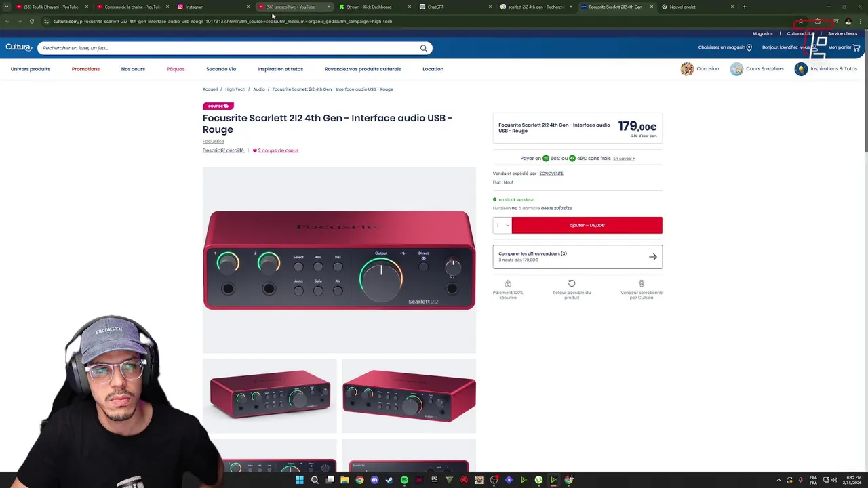Click the Inspirations & Tutos lightbulb icon
This screenshot has height=488, width=868.
pos(801,68)
